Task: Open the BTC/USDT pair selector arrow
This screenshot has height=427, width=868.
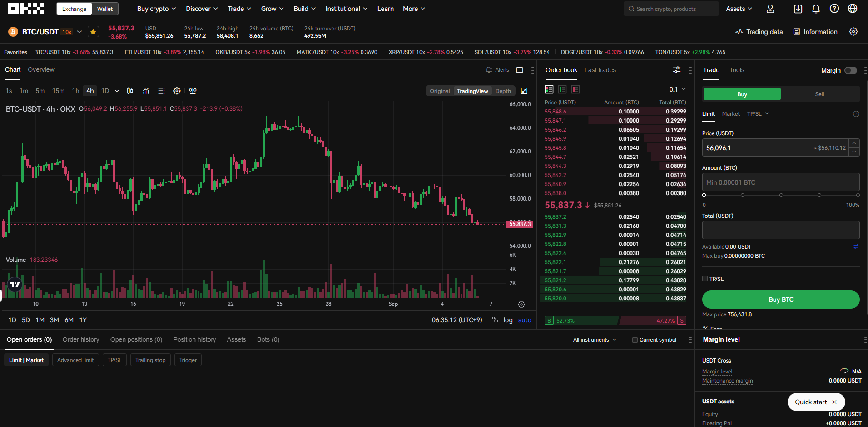Action: [x=79, y=32]
